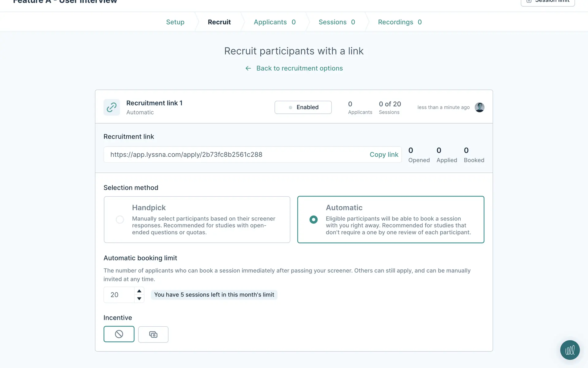The width and height of the screenshot is (588, 368).
Task: Go to the Sessions tab
Action: [337, 22]
